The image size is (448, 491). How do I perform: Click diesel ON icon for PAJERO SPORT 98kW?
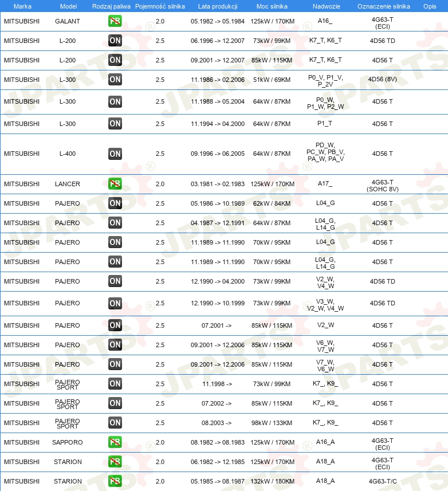point(115,422)
